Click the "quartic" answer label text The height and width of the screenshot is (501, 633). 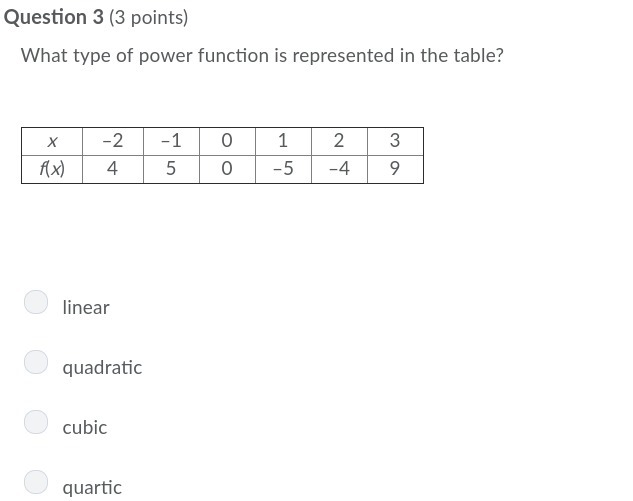pyautogui.click(x=92, y=488)
